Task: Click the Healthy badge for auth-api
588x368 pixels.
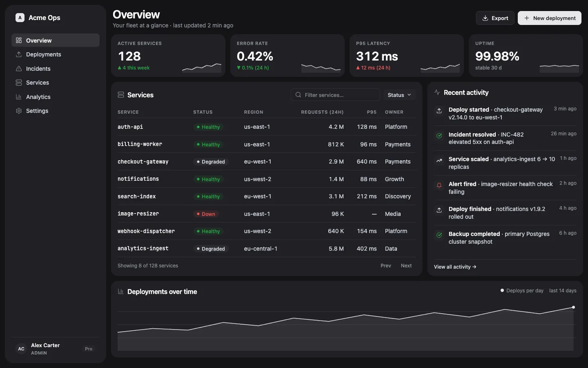Action: click(x=208, y=127)
